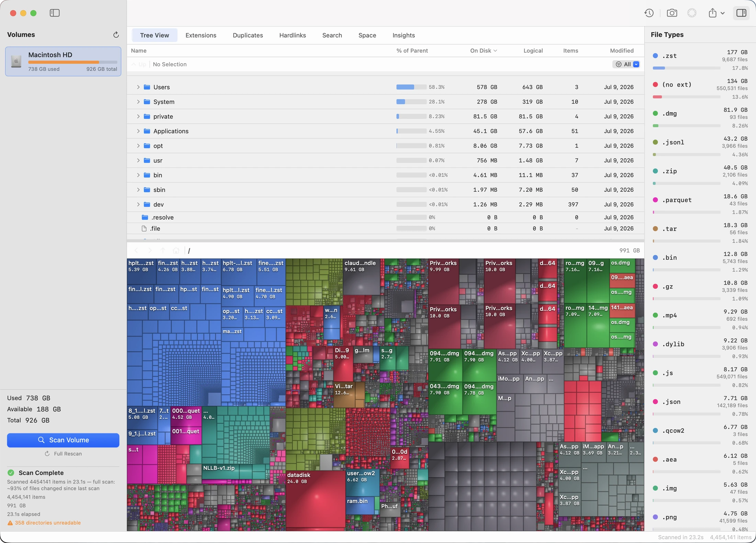This screenshot has height=543, width=756.
Task: Expand the private folder
Action: pos(138,117)
